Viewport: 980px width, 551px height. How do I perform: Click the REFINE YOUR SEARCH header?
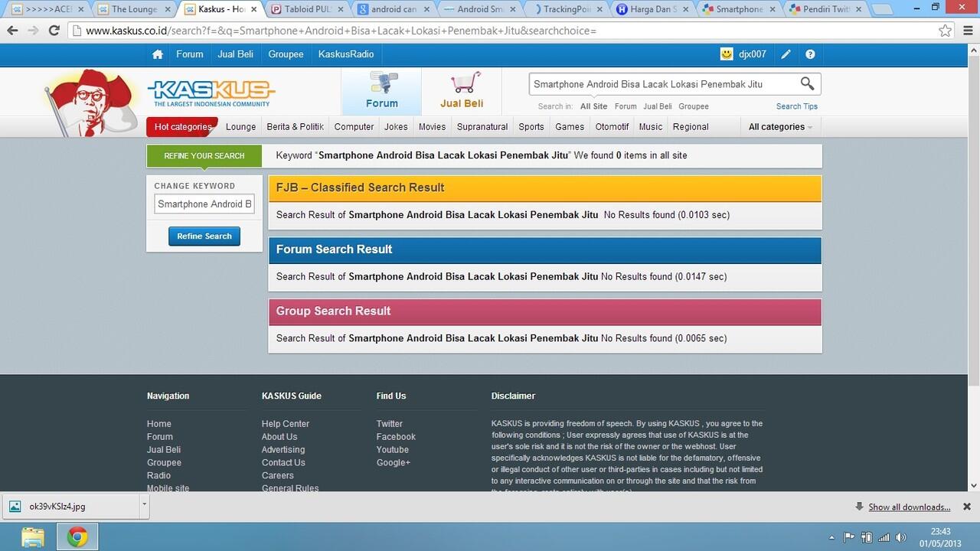point(204,156)
